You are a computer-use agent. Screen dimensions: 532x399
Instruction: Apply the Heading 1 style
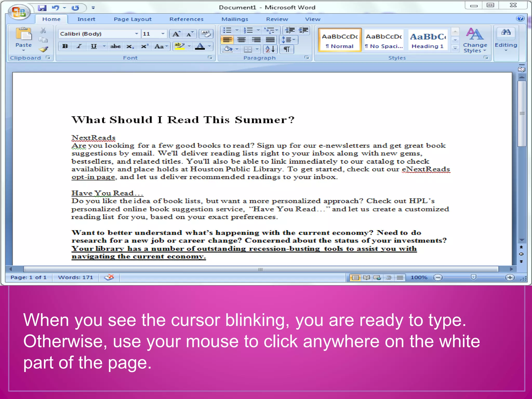428,40
